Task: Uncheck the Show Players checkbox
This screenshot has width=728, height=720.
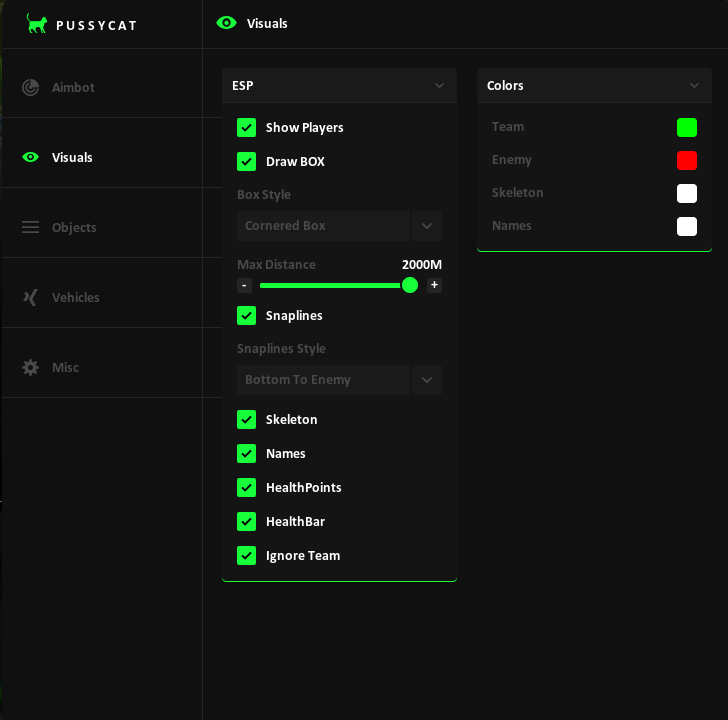Action: [247, 128]
